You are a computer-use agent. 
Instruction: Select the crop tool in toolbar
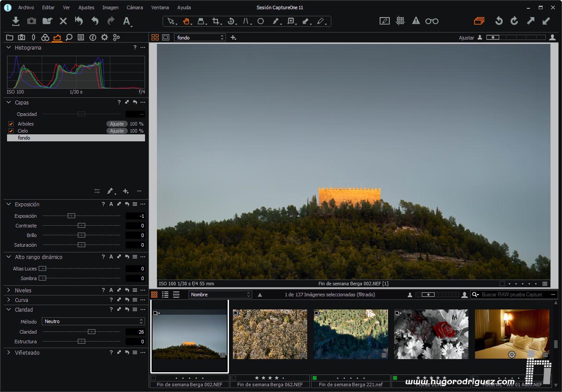tap(215, 21)
